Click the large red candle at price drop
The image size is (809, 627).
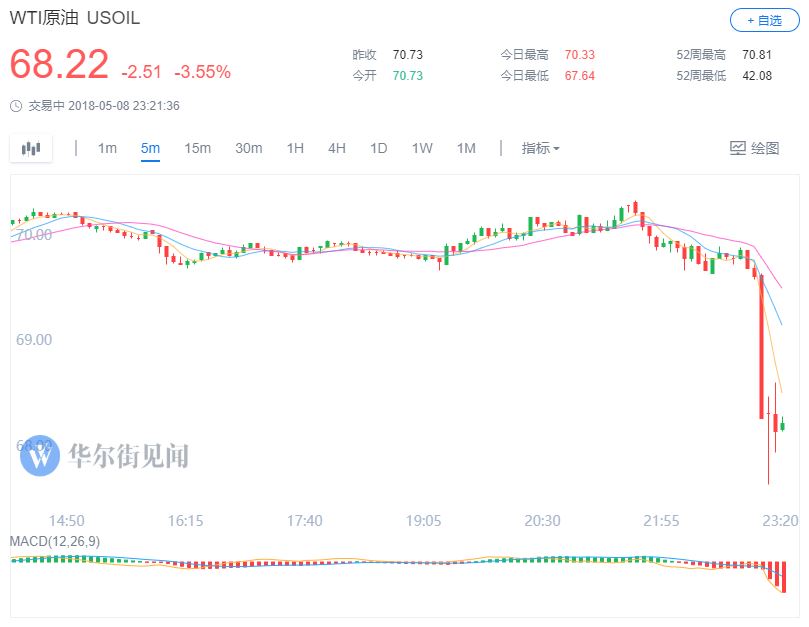point(761,345)
